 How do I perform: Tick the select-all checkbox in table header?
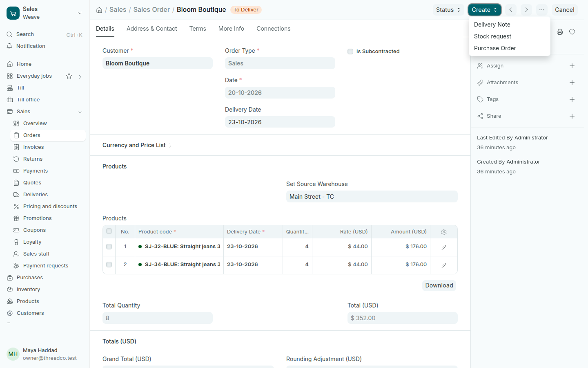[109, 231]
